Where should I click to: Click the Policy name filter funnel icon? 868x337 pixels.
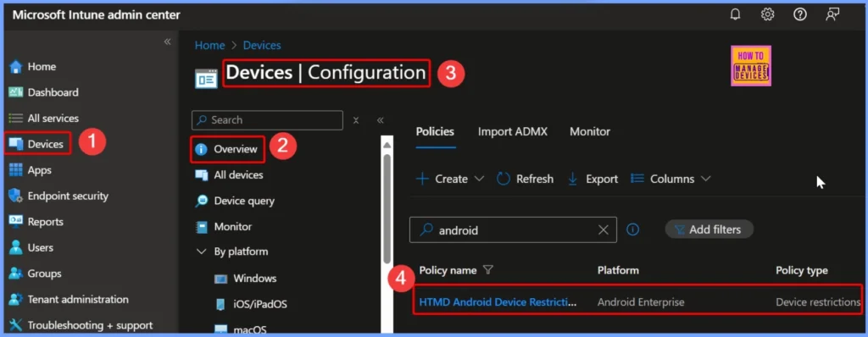(487, 270)
